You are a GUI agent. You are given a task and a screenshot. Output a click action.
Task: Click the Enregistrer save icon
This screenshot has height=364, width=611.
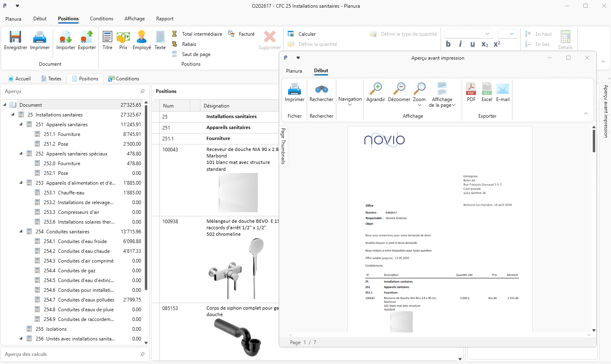15,37
